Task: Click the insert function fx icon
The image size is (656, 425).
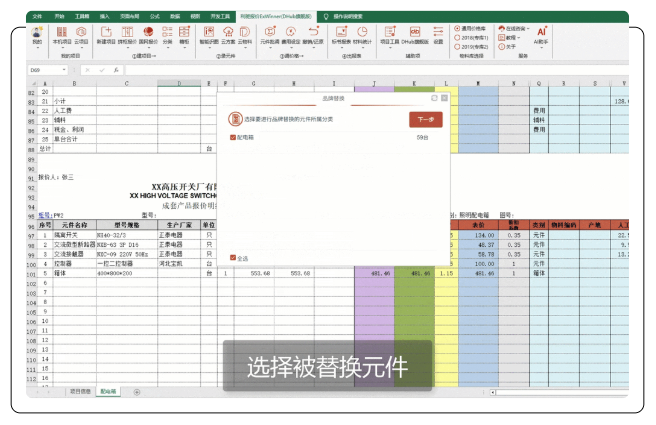Action: [x=116, y=70]
